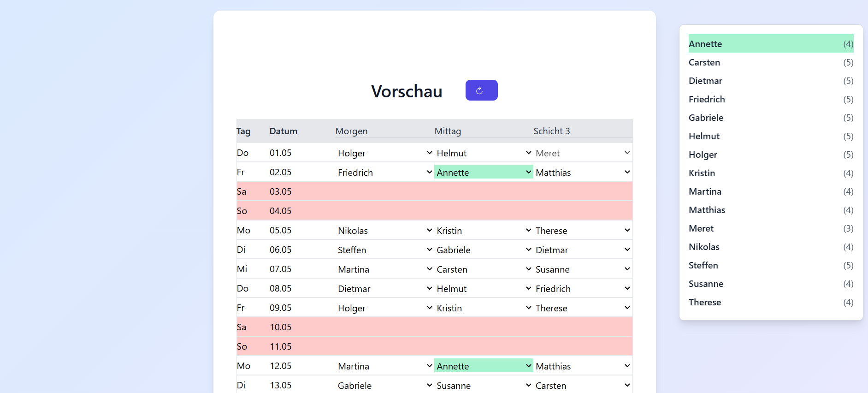This screenshot has width=868, height=393.
Task: Click the Sunday 11.05 weekend row
Action: point(434,346)
